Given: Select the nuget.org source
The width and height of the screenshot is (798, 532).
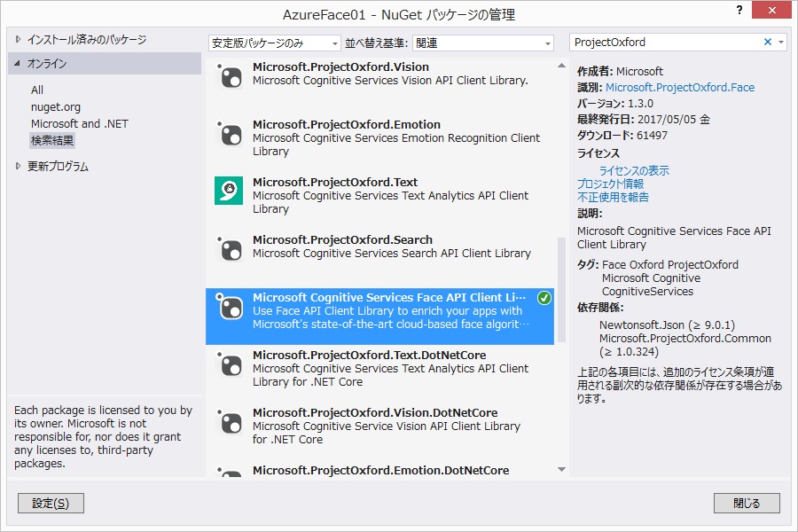Looking at the screenshot, I should (56, 107).
